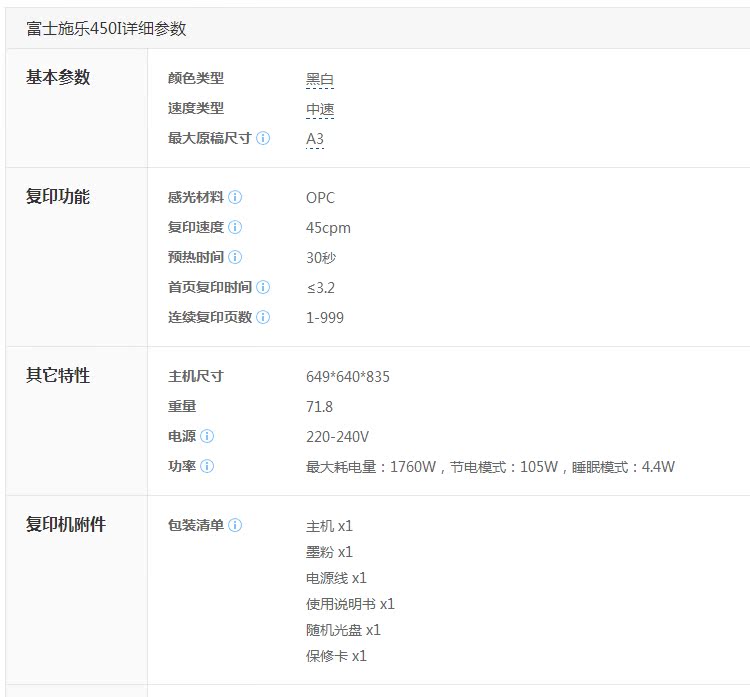Select the OPC value
Image resolution: width=750 pixels, height=697 pixels.
click(320, 198)
